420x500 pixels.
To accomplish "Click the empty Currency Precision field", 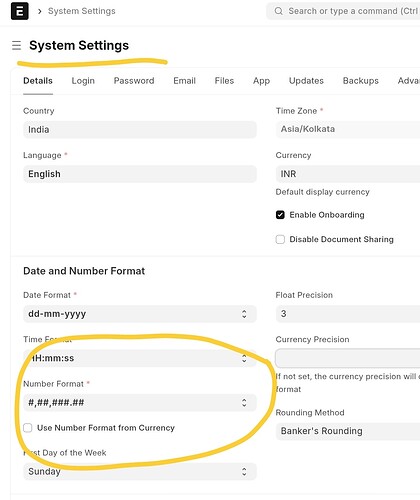I will point(348,358).
